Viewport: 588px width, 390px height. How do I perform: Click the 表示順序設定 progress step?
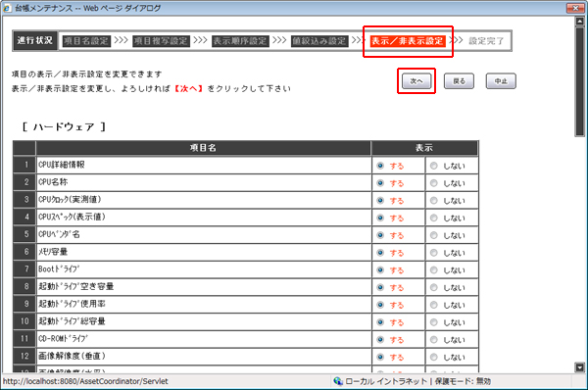240,41
